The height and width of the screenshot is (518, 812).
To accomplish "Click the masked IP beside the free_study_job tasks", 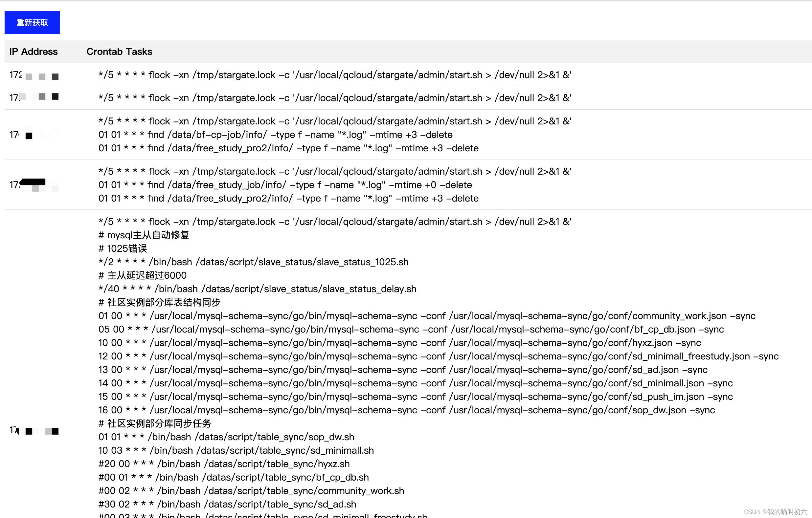I will [x=34, y=185].
